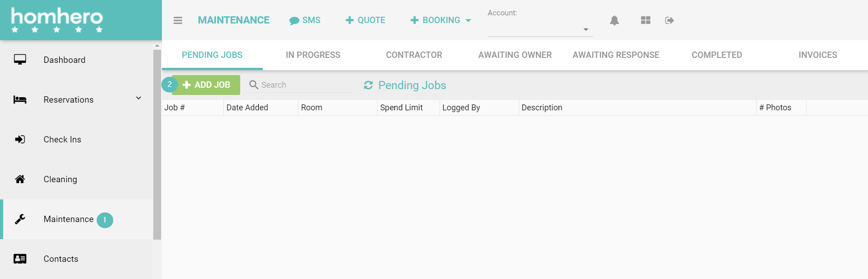Open the Account dropdown
This screenshot has height=279, width=868.
(x=540, y=29)
